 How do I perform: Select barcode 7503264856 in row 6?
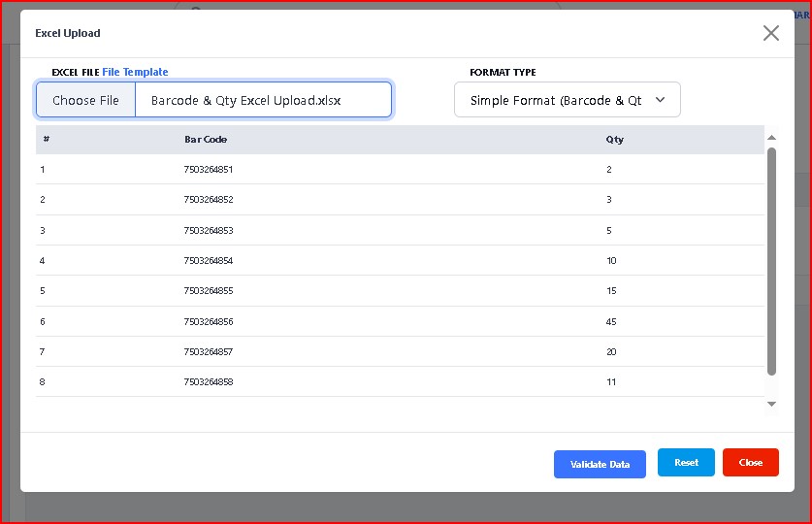[x=209, y=322]
